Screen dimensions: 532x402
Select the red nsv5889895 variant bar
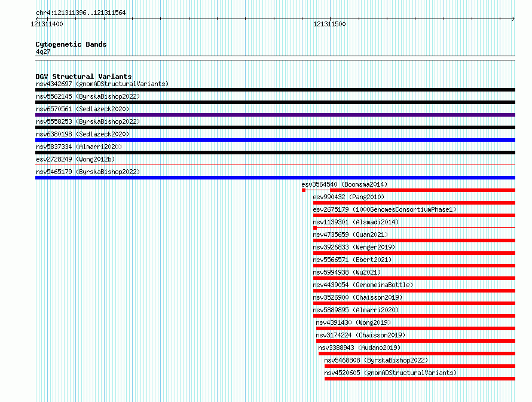[x=414, y=316]
